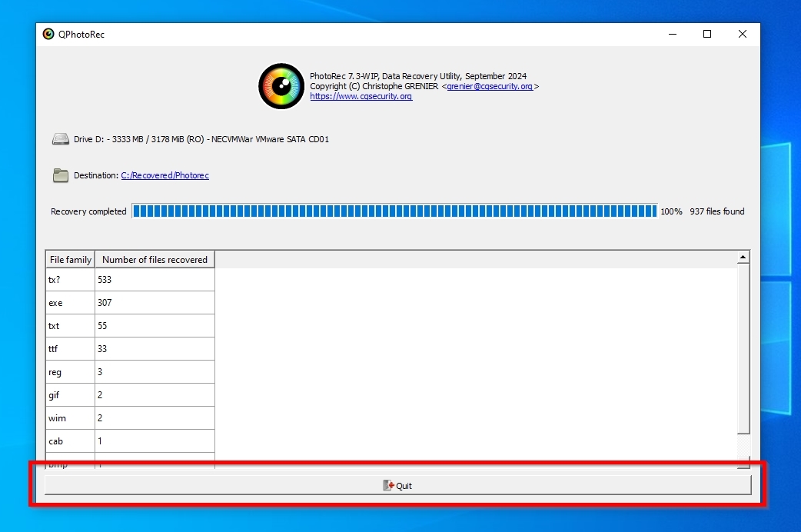Select the ttf file family cell
This screenshot has height=532, width=801.
[x=70, y=348]
